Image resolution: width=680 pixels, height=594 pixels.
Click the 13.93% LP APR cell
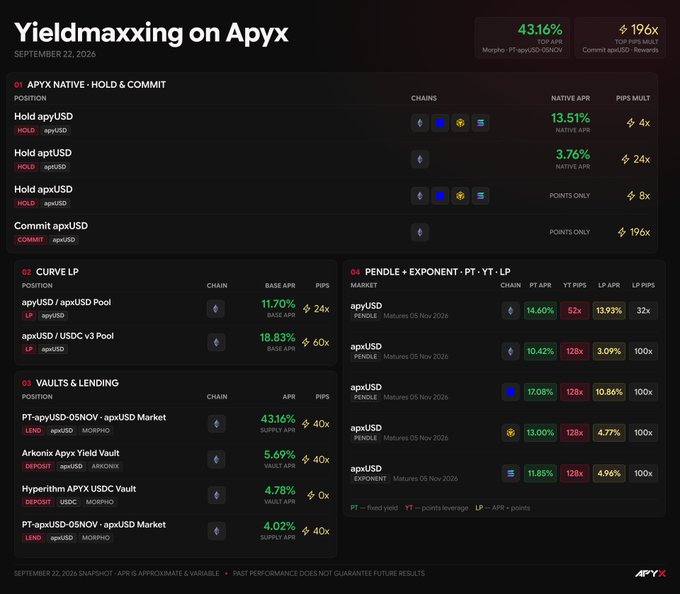(x=609, y=310)
